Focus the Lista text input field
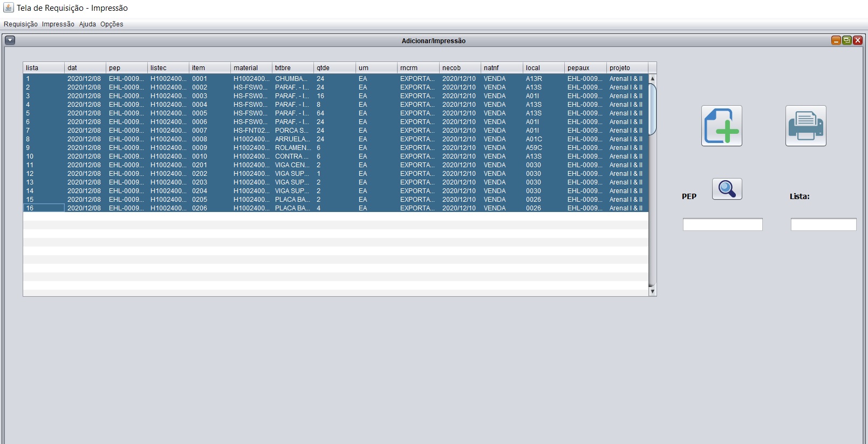 click(x=823, y=224)
